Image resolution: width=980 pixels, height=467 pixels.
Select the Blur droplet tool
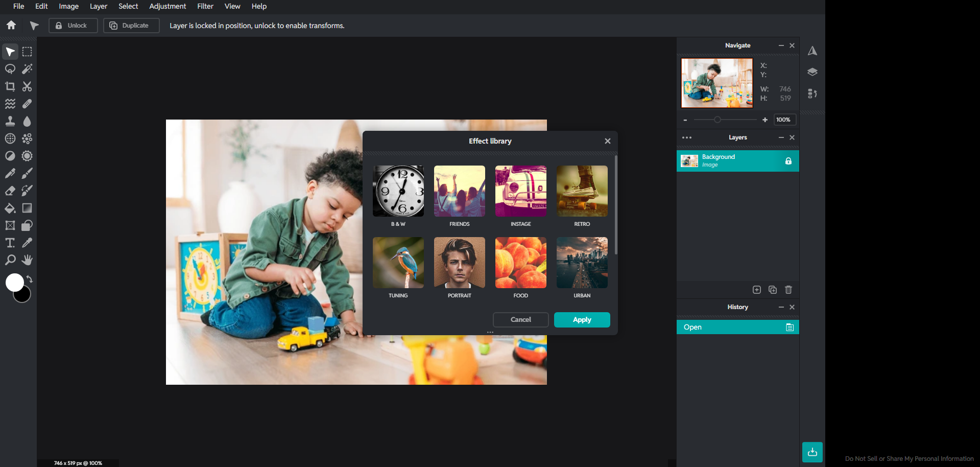(27, 121)
